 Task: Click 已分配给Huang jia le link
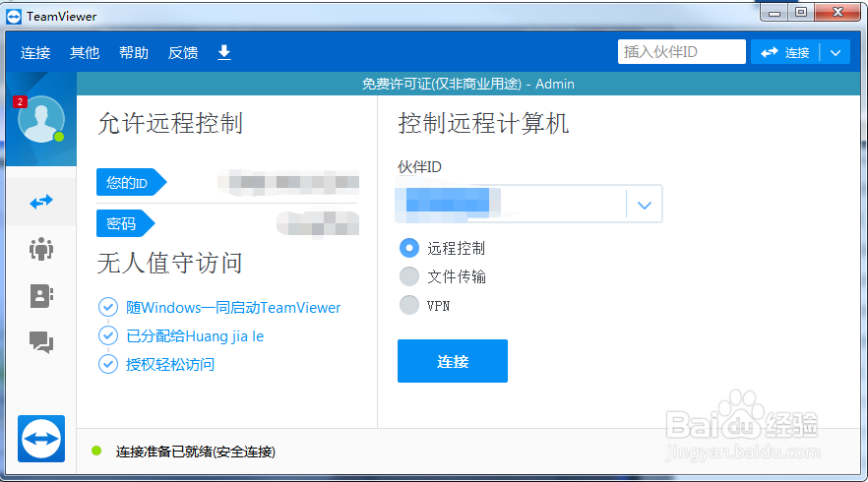tap(195, 335)
